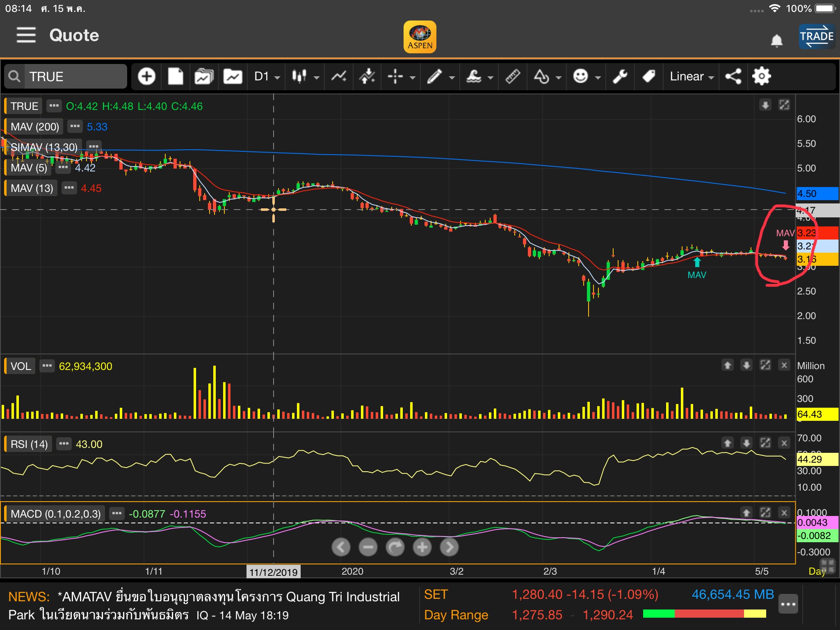Maximize the VOL panel
The image size is (840, 630).
[765, 365]
